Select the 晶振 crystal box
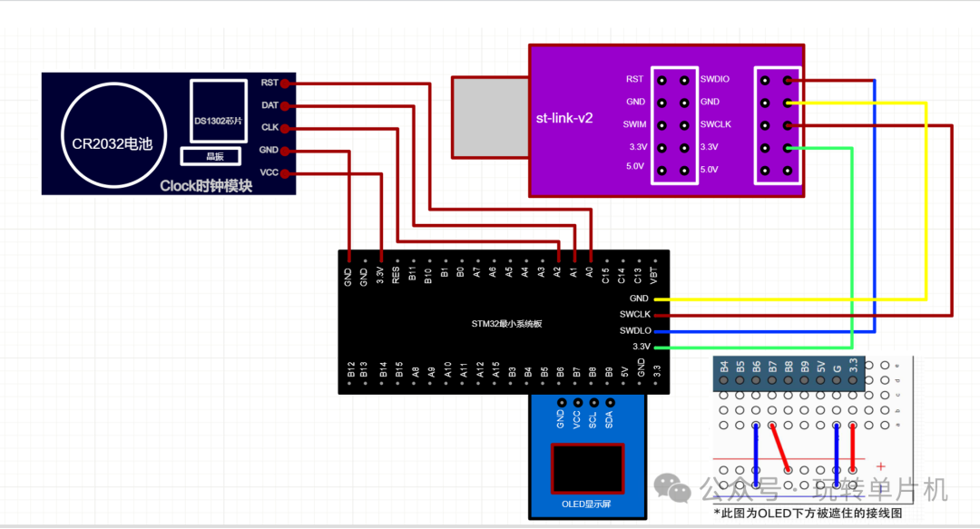Viewport: 980px width, 529px height. [x=211, y=156]
